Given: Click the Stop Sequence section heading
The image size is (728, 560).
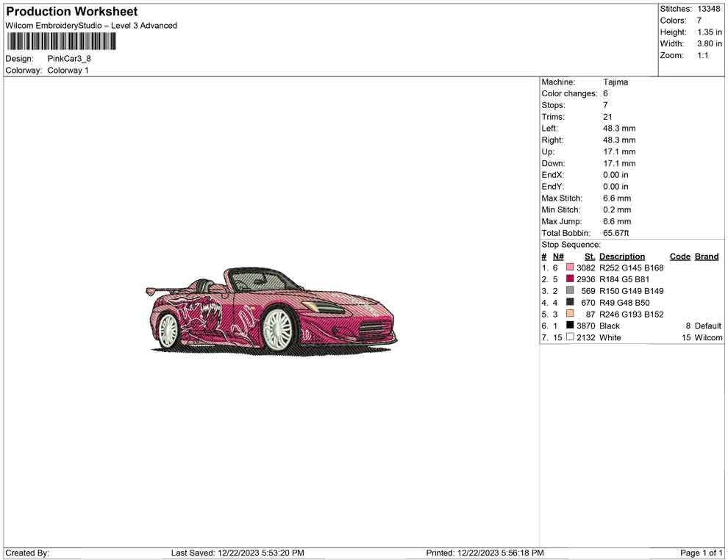Looking at the screenshot, I should click(x=571, y=244).
